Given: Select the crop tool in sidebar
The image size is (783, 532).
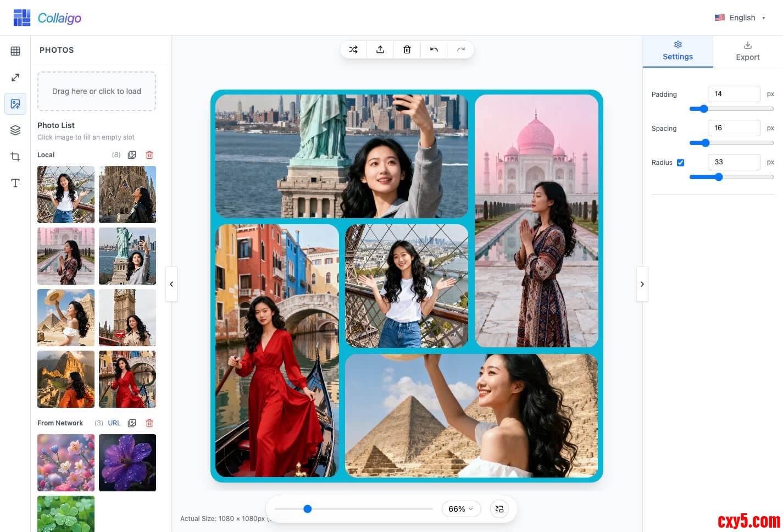Looking at the screenshot, I should tap(15, 157).
